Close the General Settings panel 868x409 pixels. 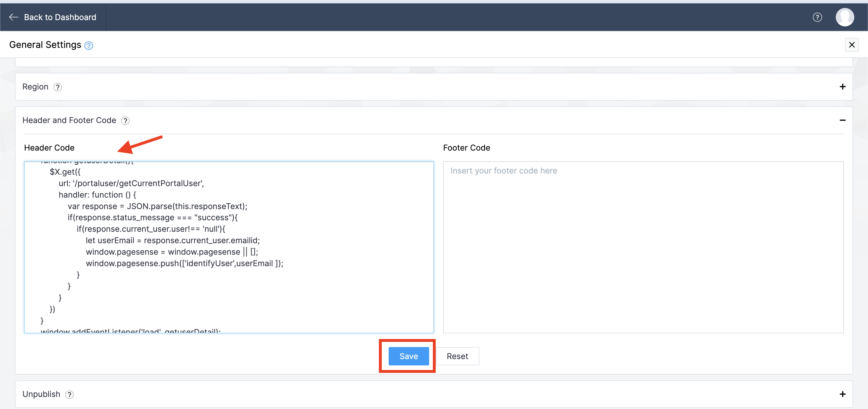pos(851,45)
